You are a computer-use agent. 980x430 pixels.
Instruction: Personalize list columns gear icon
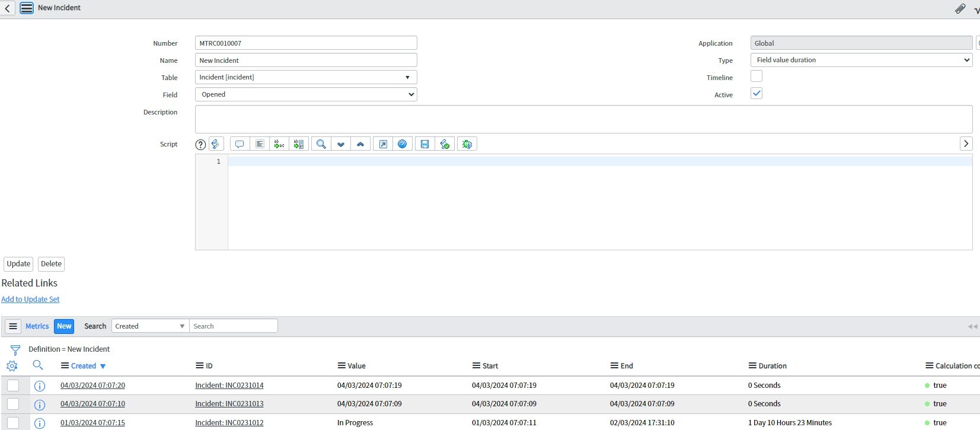(12, 366)
